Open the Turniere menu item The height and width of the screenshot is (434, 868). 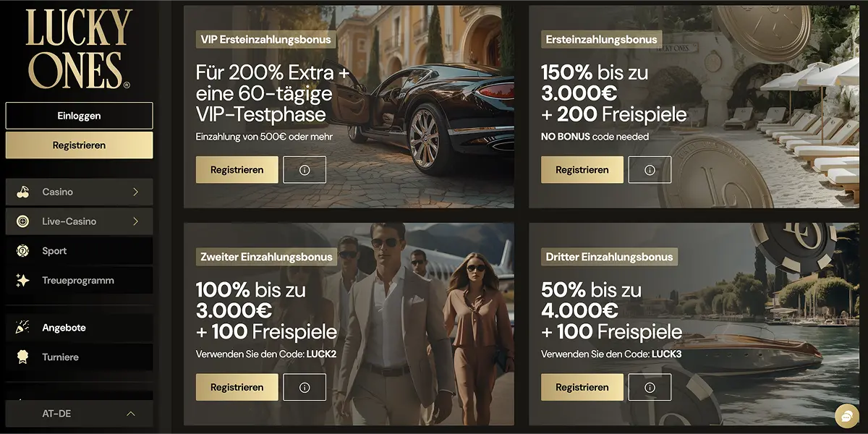point(80,357)
